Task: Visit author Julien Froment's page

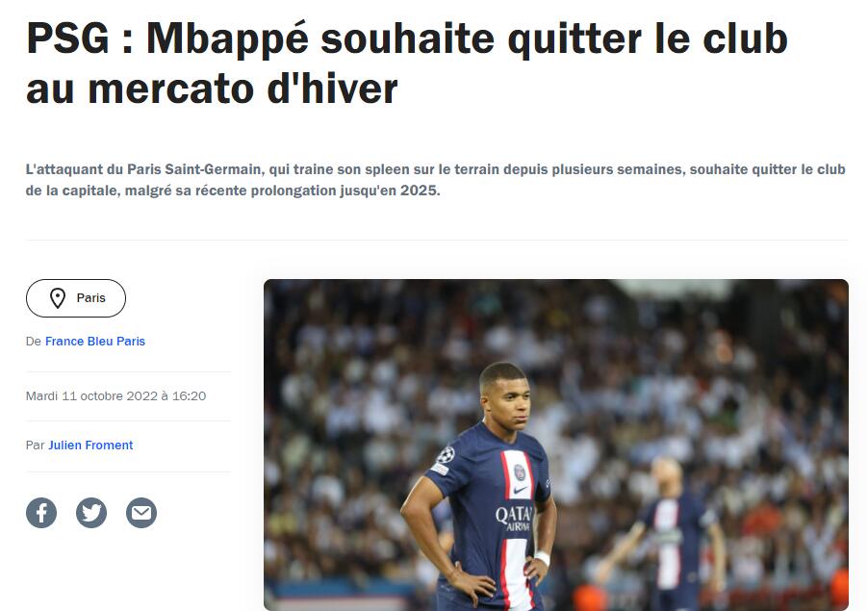Action: 90,446
